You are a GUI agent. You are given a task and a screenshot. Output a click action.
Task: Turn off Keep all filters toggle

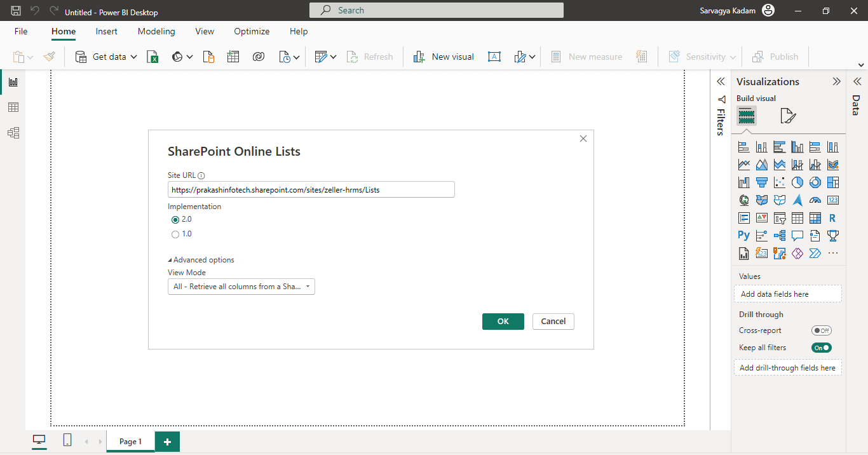(x=821, y=348)
